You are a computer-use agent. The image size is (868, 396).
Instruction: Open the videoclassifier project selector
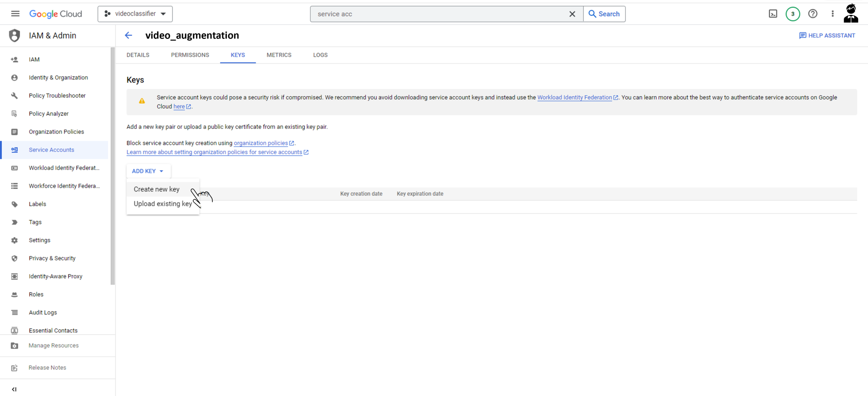point(135,14)
